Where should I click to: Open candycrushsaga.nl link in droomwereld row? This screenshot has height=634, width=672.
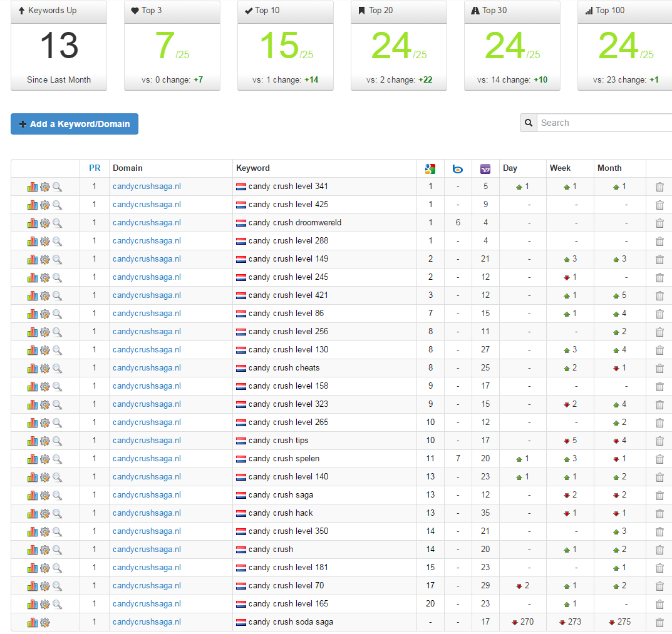147,223
